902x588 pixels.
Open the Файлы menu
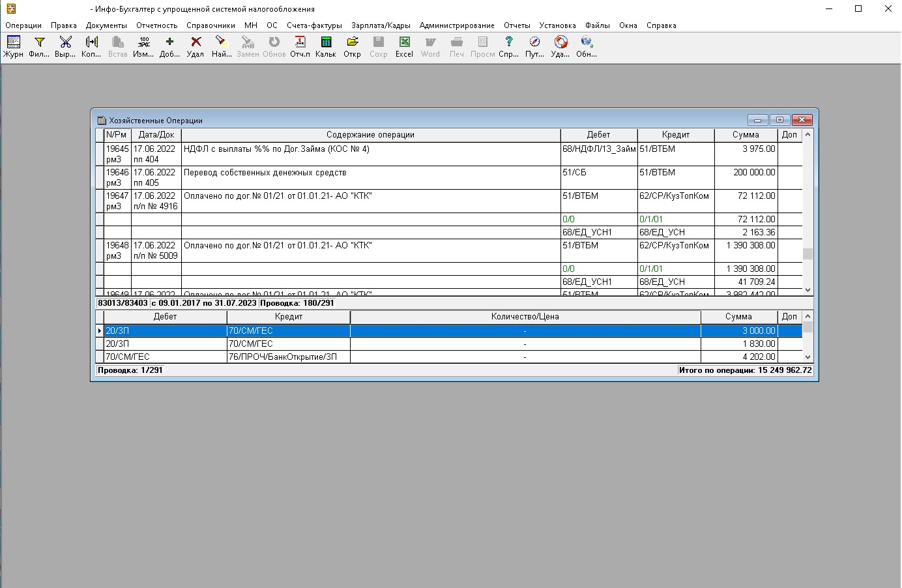tap(598, 25)
